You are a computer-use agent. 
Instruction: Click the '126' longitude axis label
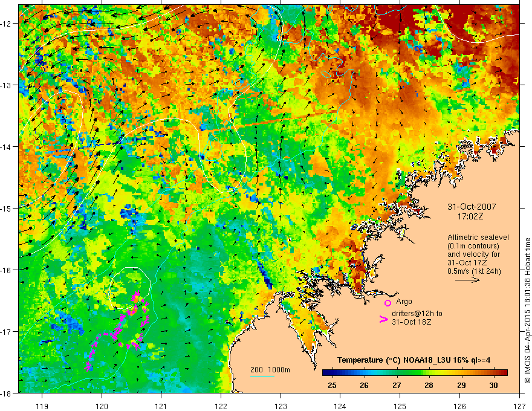[459, 406]
